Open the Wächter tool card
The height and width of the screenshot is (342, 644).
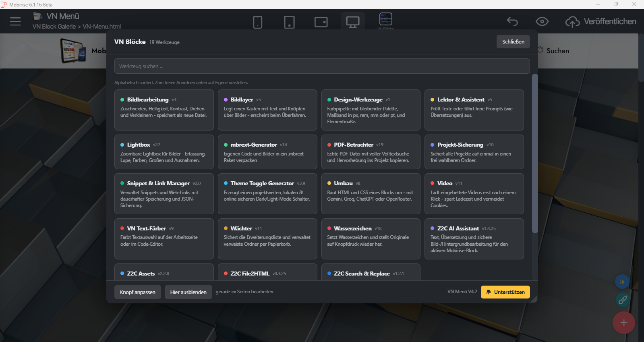point(267,239)
